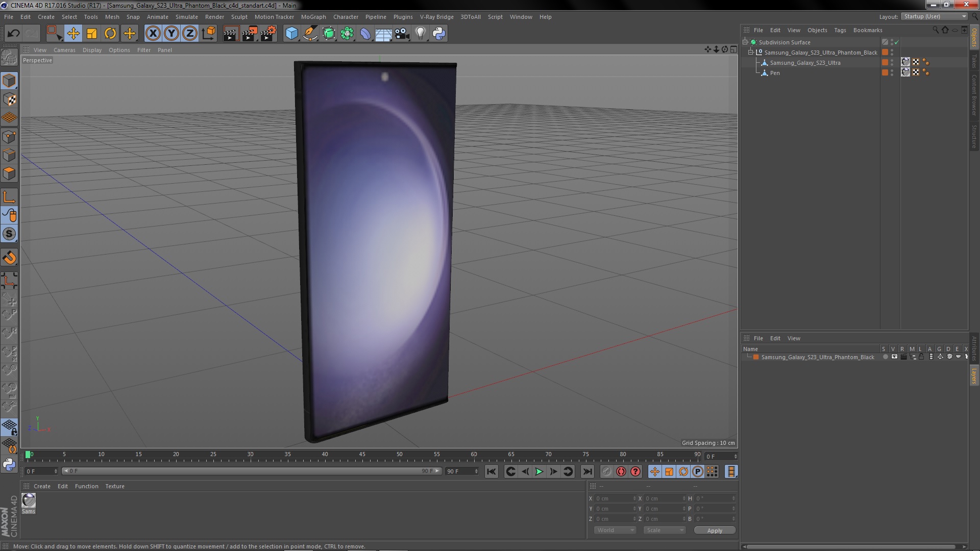Switch to Edges mode icon
Screen dimensions: 980x551
[x=9, y=155]
